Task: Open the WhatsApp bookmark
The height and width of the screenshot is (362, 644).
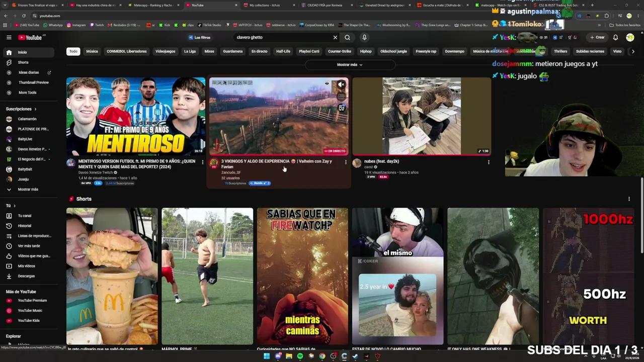Action: 53,25
